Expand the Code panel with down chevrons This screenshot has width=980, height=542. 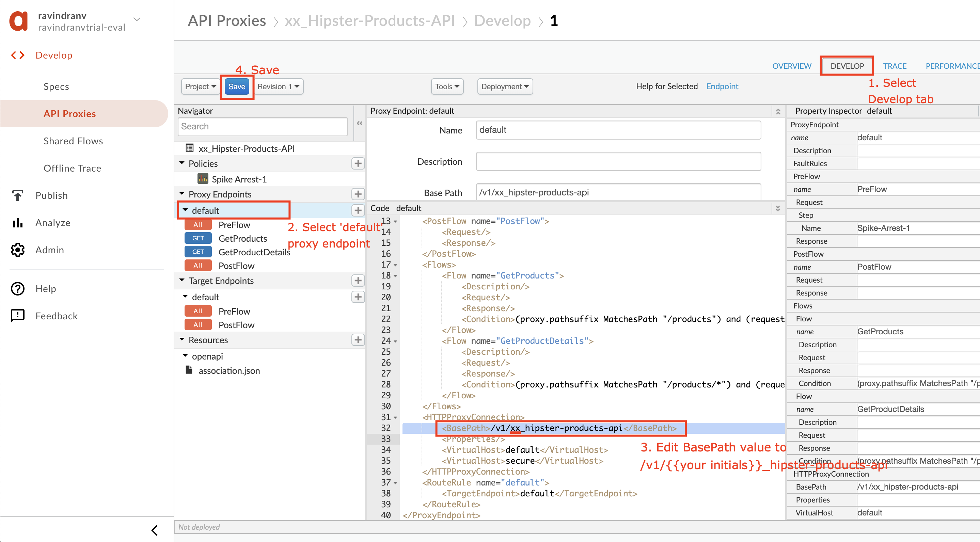point(778,208)
